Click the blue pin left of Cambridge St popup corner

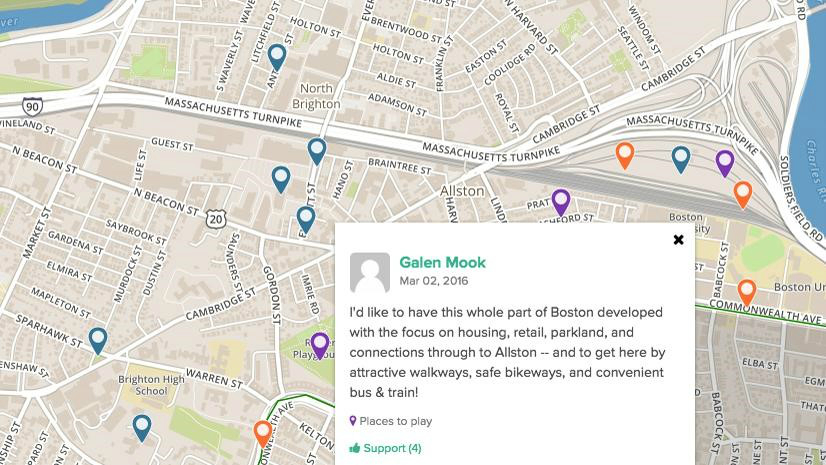tap(305, 218)
